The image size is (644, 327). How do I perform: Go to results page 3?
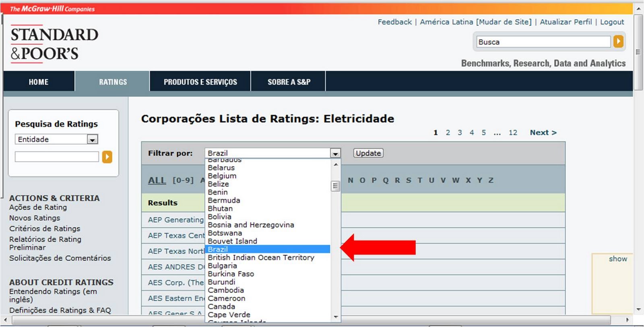click(x=460, y=132)
